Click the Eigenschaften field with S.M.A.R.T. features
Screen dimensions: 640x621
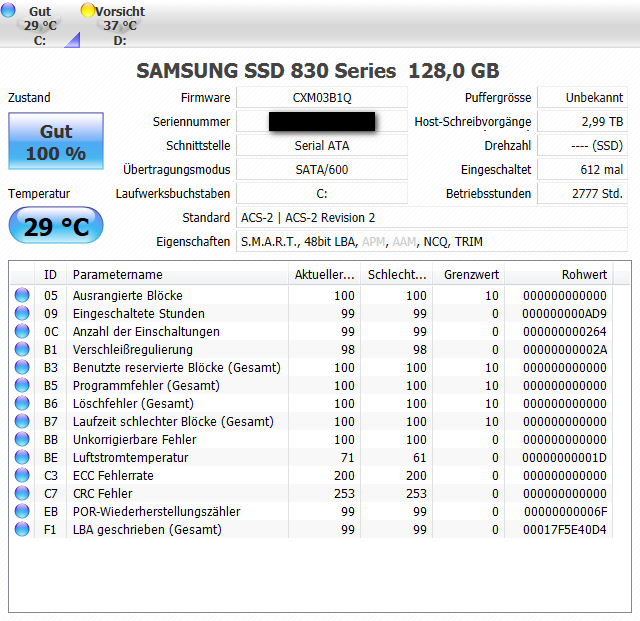tap(432, 242)
